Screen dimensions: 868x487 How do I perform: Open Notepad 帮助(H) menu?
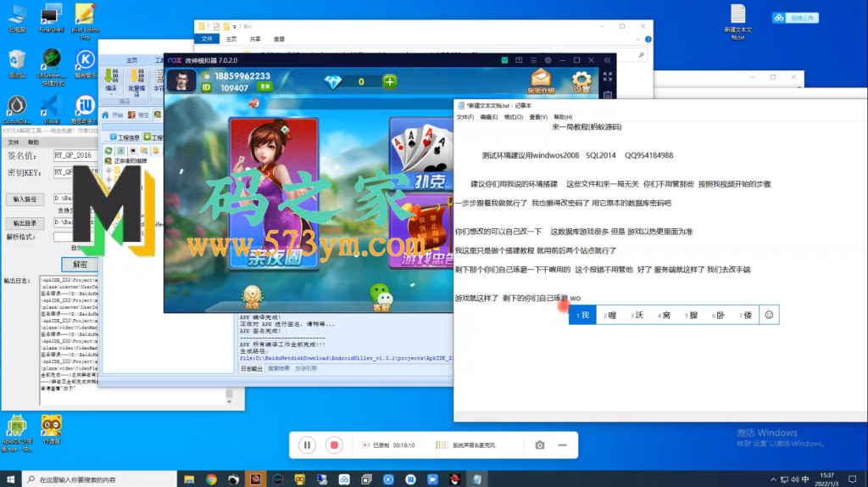[x=563, y=117]
